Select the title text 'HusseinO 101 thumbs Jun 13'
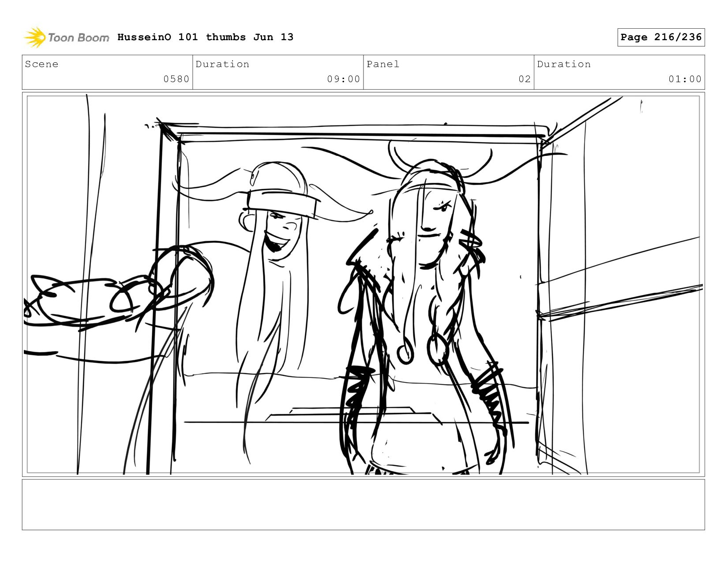The width and height of the screenshot is (728, 563). point(205,37)
